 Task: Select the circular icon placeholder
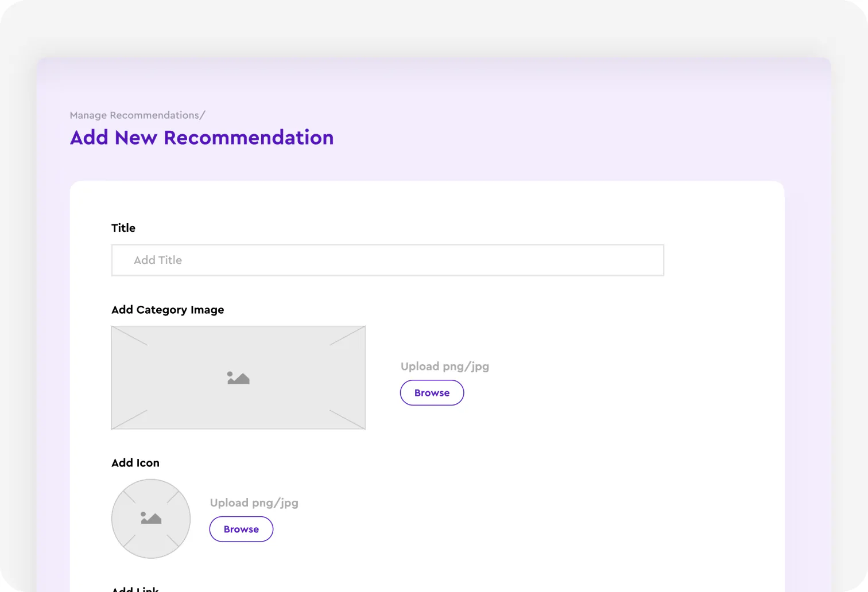tap(151, 519)
